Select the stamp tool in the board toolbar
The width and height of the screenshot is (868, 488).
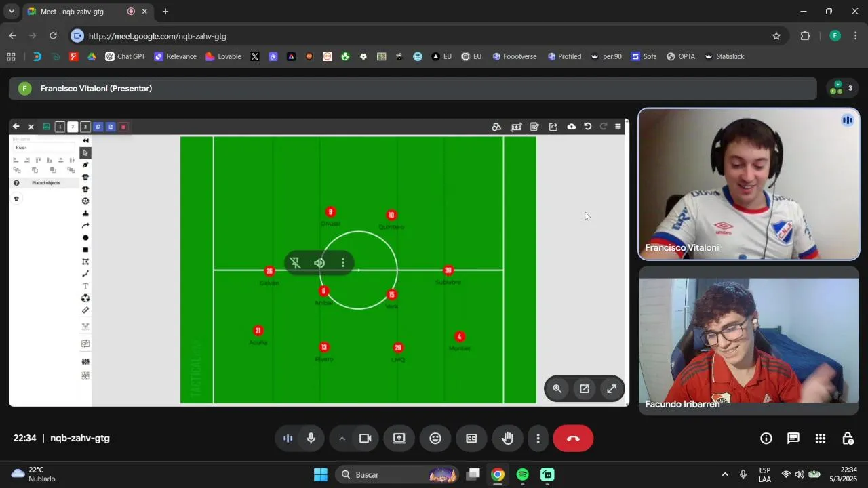pos(85,213)
